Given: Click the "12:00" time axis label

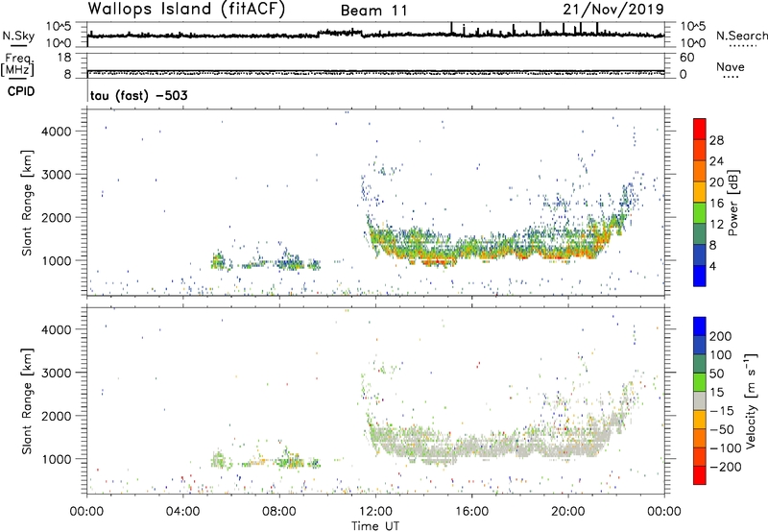Looking at the screenshot, I should point(375,512).
